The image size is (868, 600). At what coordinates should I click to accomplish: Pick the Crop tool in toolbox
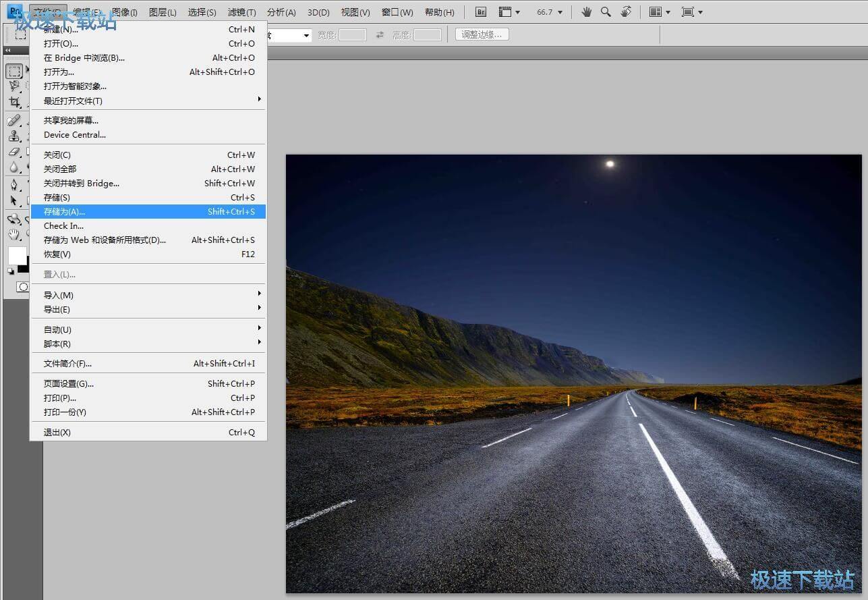coord(14,102)
